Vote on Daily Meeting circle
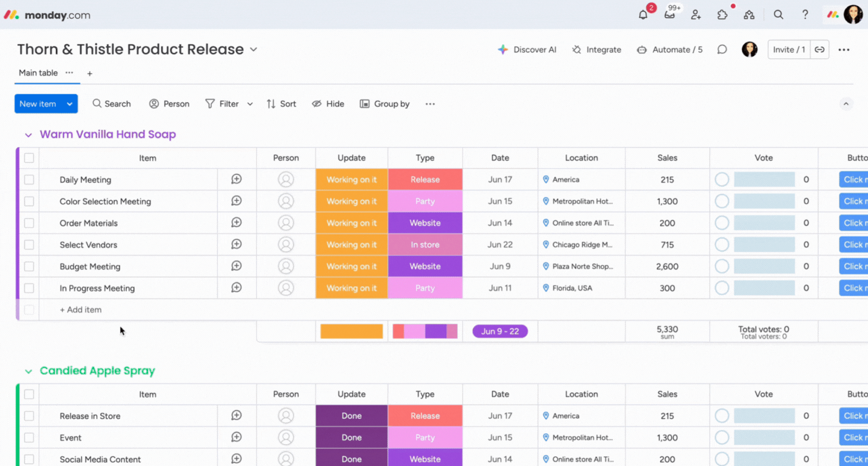 (722, 179)
